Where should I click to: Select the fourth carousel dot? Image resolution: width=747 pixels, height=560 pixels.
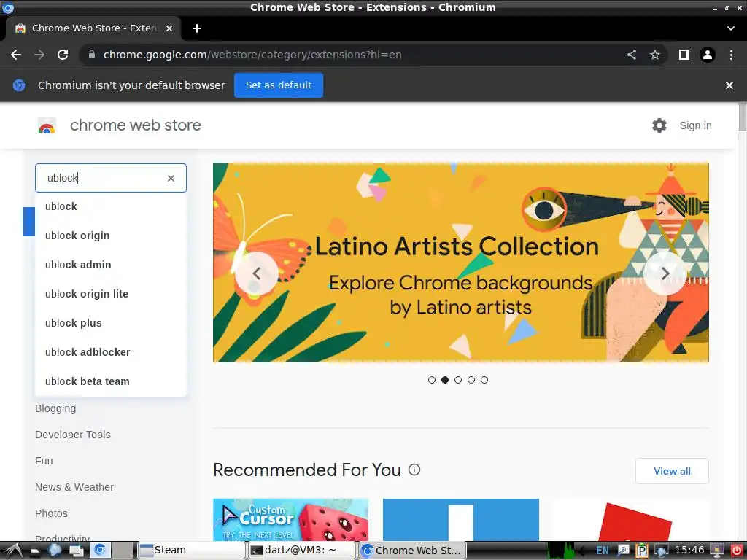point(471,380)
